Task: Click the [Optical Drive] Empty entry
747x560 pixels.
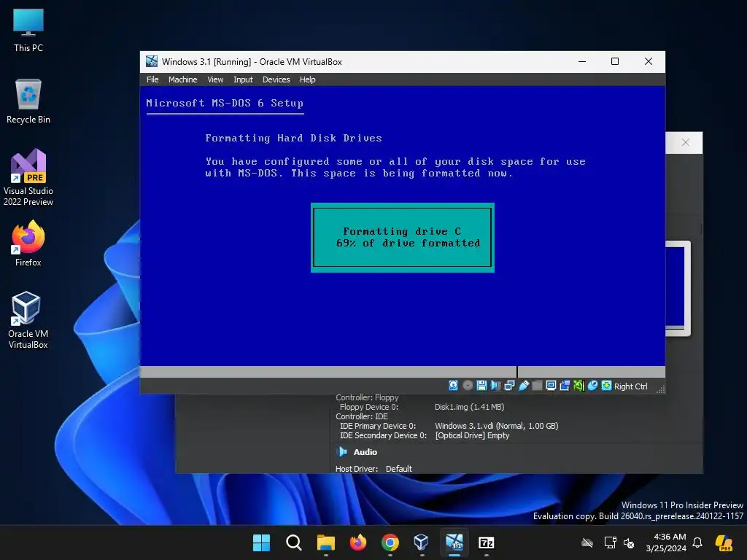Action: pos(472,436)
